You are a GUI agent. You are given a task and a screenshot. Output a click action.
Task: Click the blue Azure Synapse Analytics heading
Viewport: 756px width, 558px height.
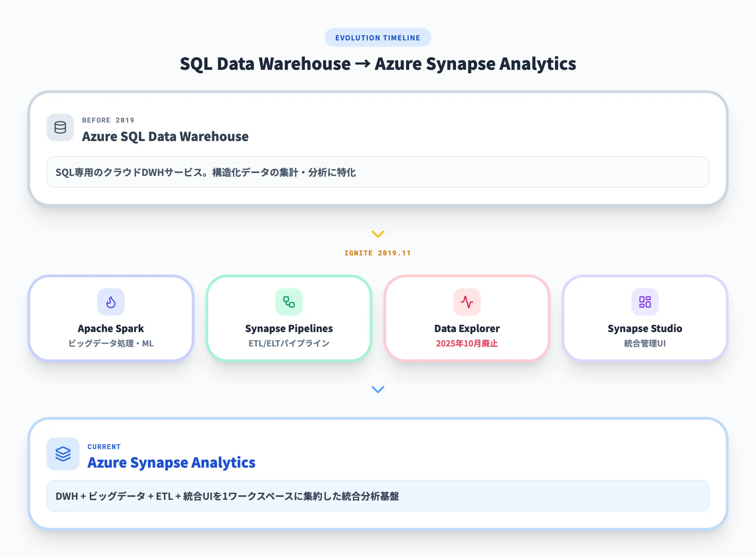point(172,462)
